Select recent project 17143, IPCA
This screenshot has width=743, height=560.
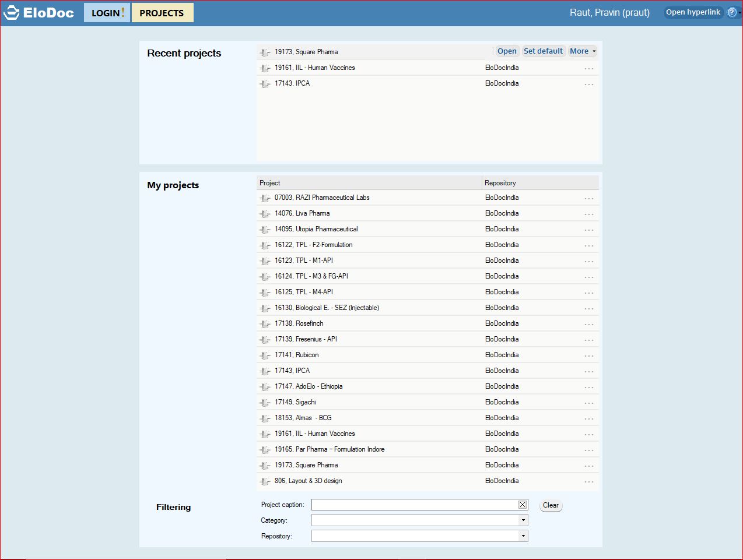coord(427,84)
